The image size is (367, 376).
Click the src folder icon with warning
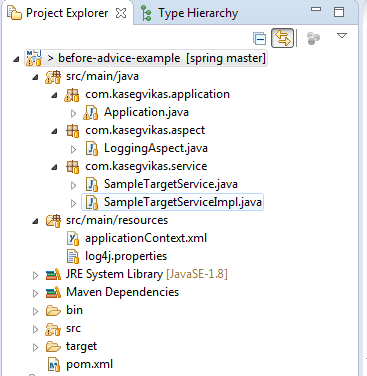click(x=53, y=329)
